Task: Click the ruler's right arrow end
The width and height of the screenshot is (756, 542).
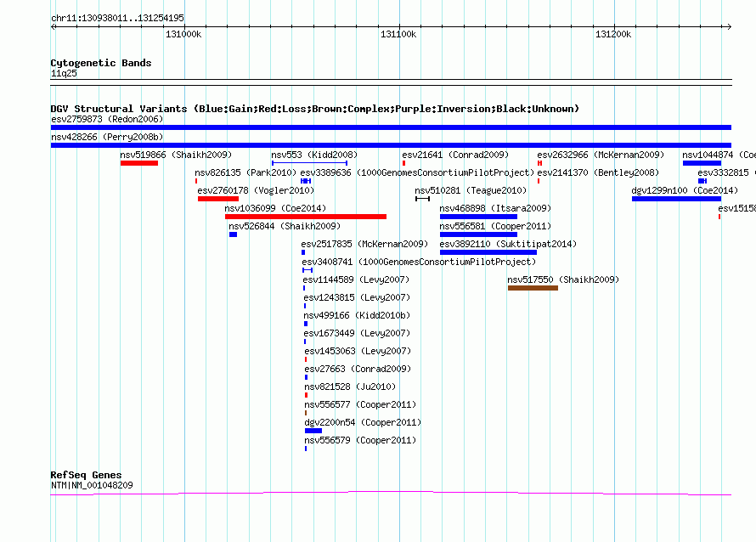Action: pos(729,26)
